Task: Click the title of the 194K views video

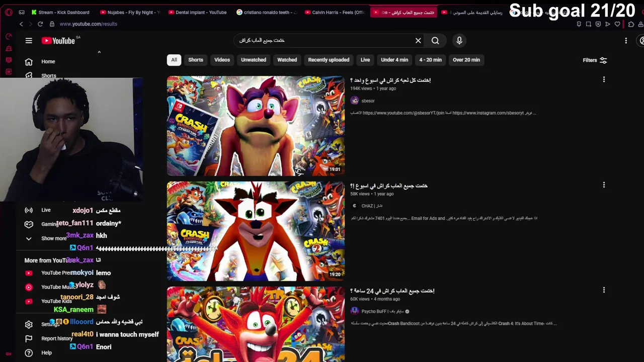Action: tap(390, 80)
